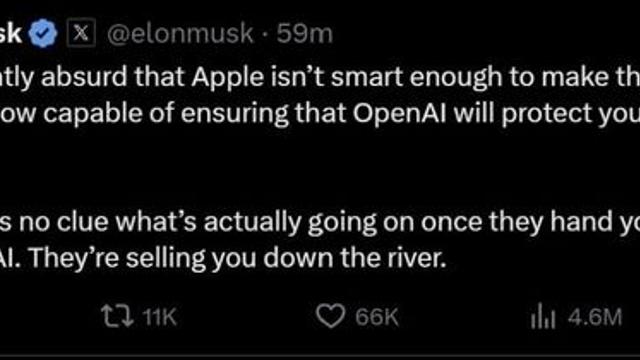
Task: Click the divider line below tweet actions
Action: tap(320, 357)
